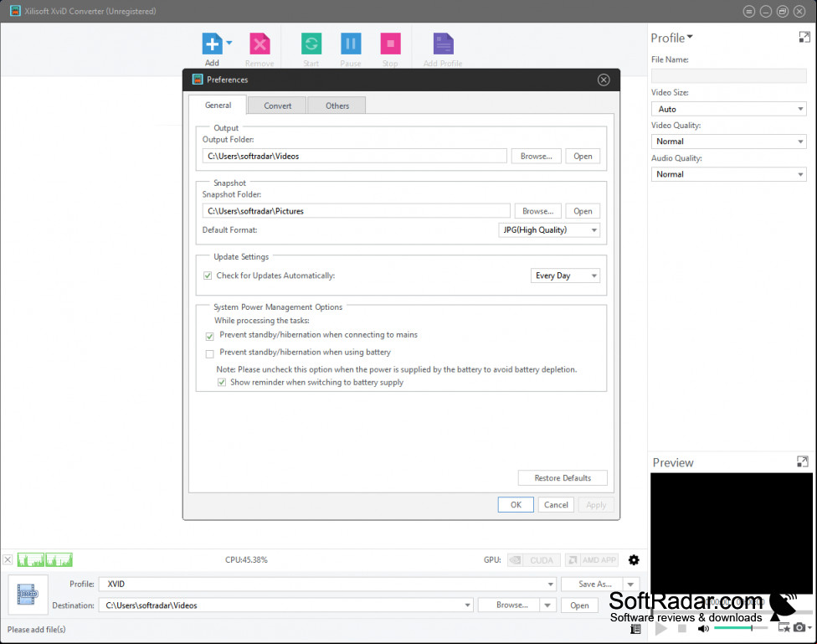
Task: Adjust the preview volume slider
Action: pos(740,628)
